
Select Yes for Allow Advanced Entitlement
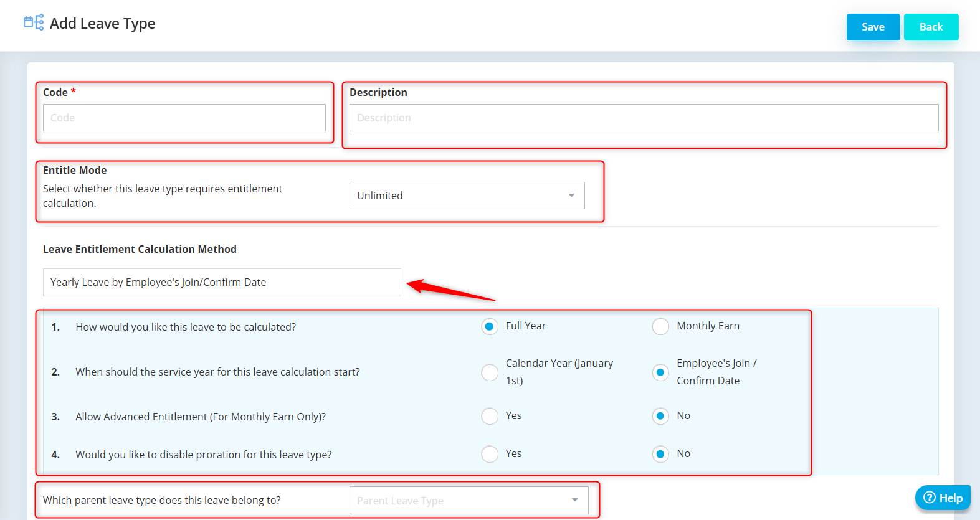point(490,416)
